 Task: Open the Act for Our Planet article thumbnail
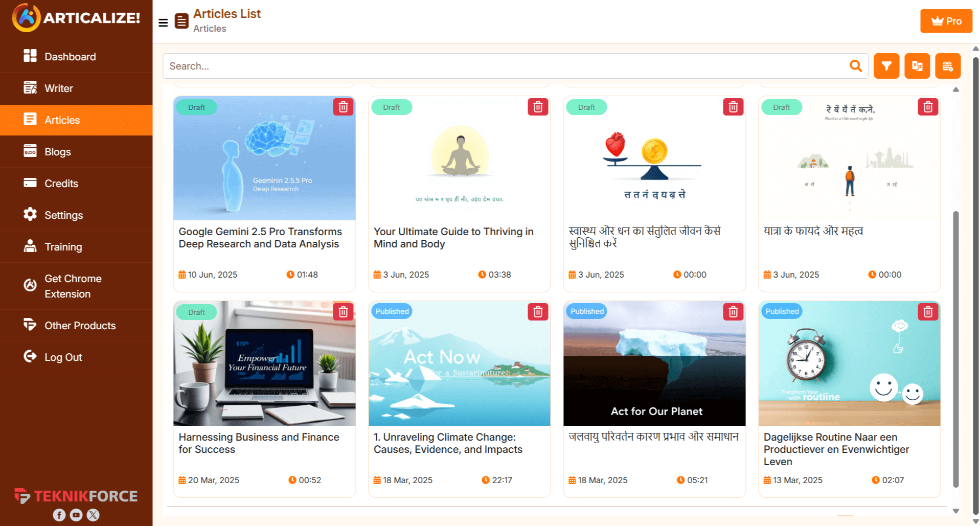point(654,363)
